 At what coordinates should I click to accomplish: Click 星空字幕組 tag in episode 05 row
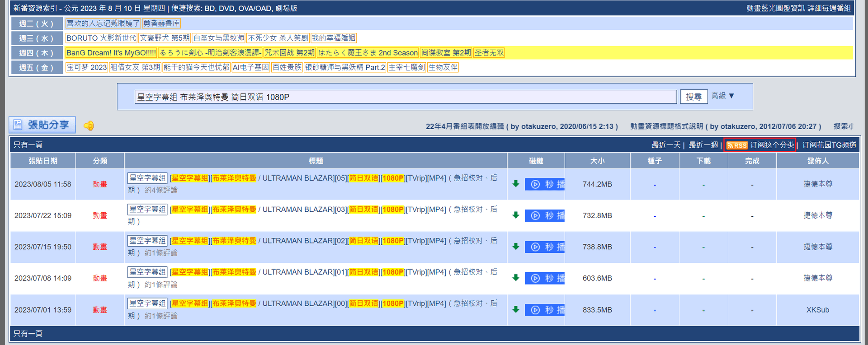point(147,178)
